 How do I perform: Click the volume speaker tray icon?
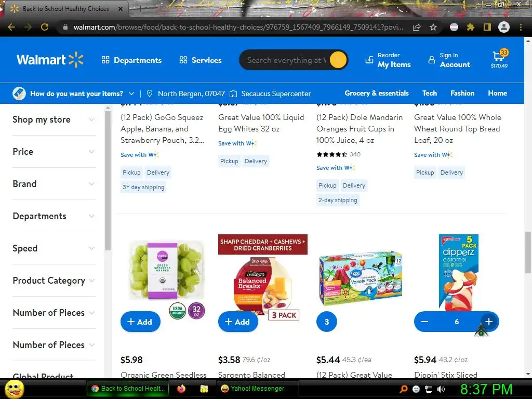(x=441, y=389)
